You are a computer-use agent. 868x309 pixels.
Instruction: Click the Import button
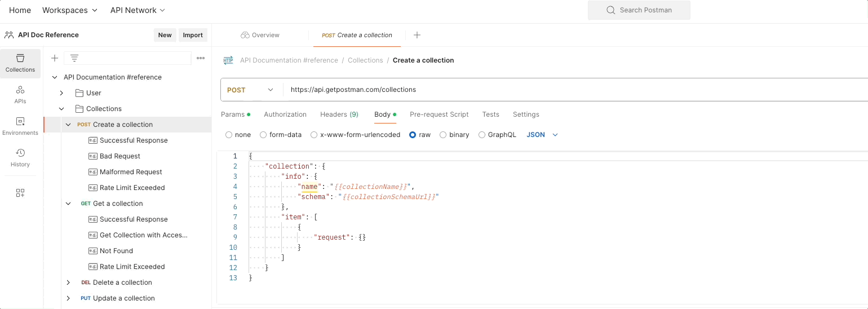[x=193, y=35]
